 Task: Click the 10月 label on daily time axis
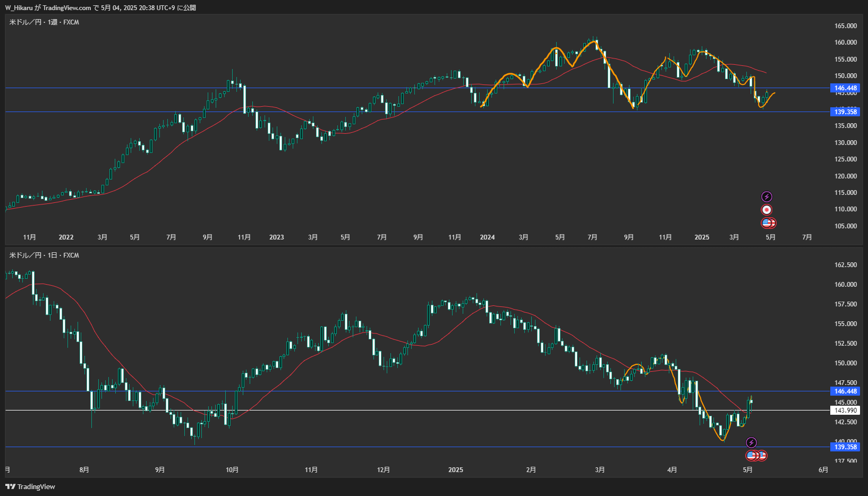click(232, 470)
